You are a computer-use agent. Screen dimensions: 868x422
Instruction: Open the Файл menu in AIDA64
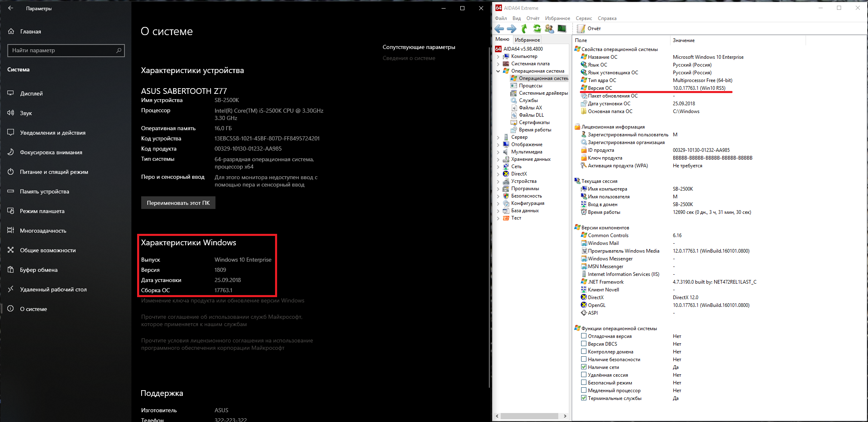tap(501, 18)
